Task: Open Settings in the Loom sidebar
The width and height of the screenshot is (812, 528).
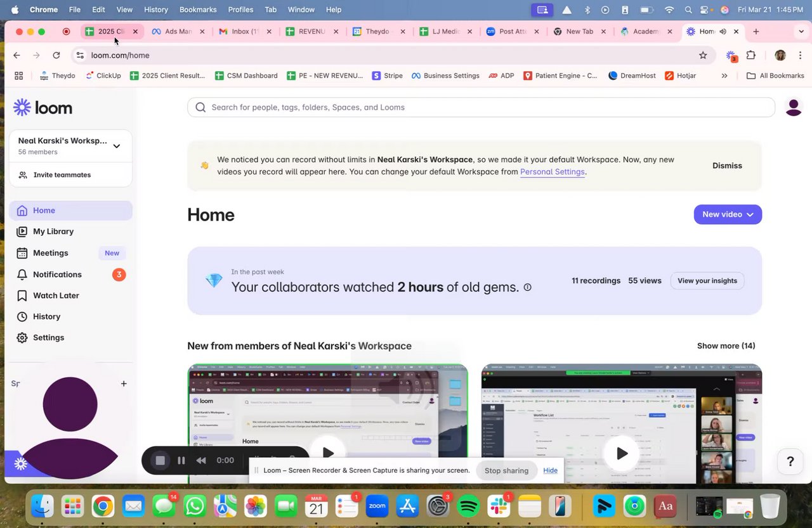Action: [x=70, y=337]
